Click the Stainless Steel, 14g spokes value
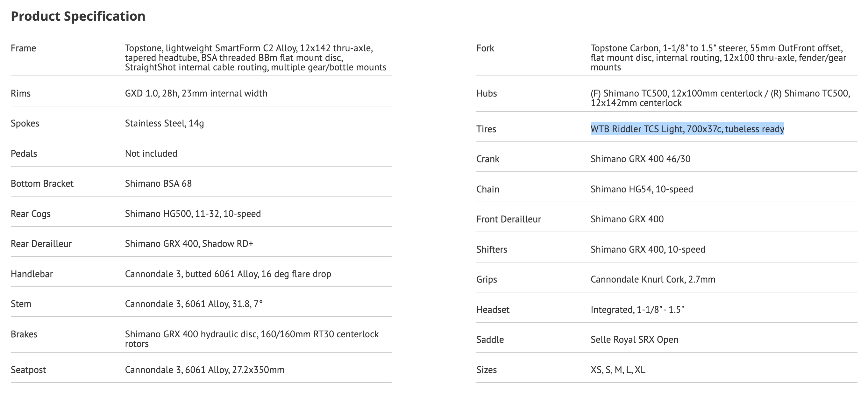The width and height of the screenshot is (868, 402). pyautogui.click(x=164, y=123)
